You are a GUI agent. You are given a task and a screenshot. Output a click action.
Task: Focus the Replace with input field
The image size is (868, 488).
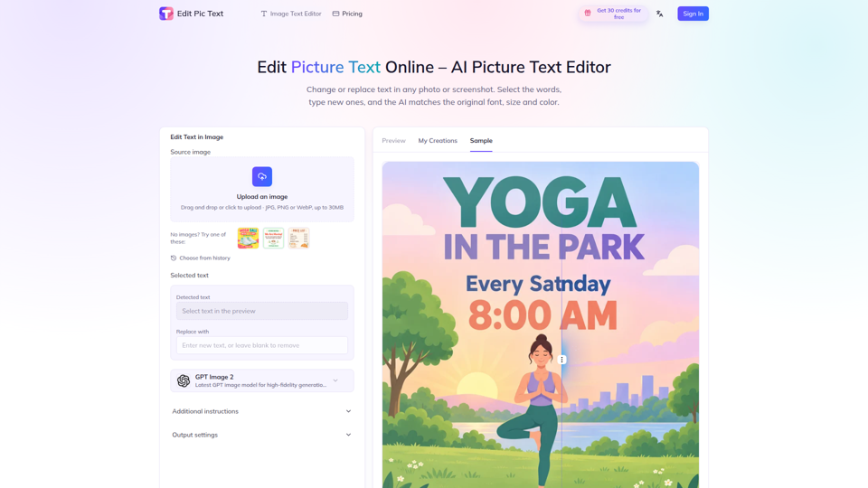click(x=262, y=345)
